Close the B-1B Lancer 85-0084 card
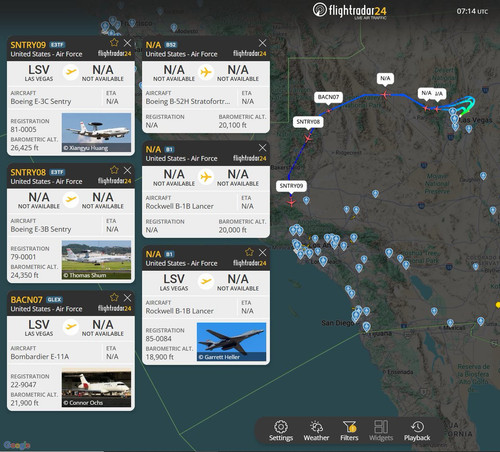The width and height of the screenshot is (500, 452). (262, 252)
